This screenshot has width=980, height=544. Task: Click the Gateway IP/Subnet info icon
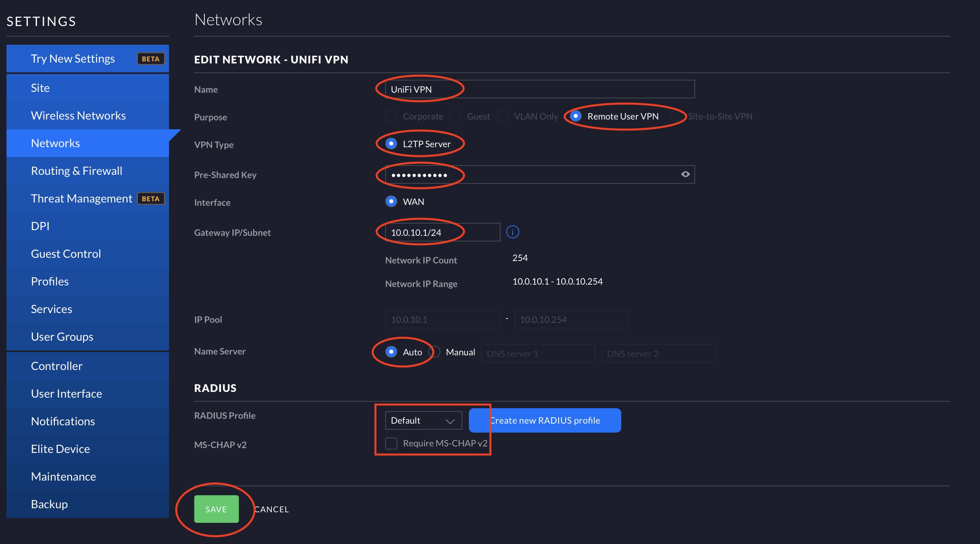point(513,232)
